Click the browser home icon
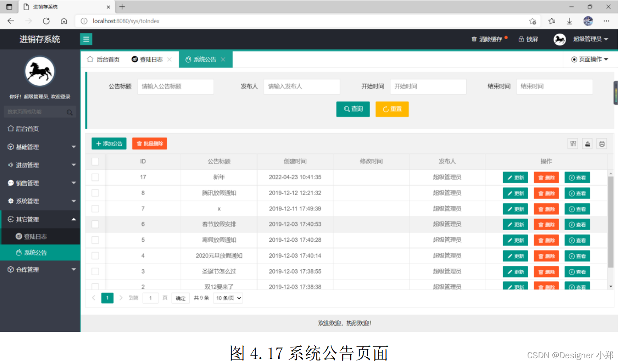Image resolution: width=620 pixels, height=364 pixels. coord(64,21)
